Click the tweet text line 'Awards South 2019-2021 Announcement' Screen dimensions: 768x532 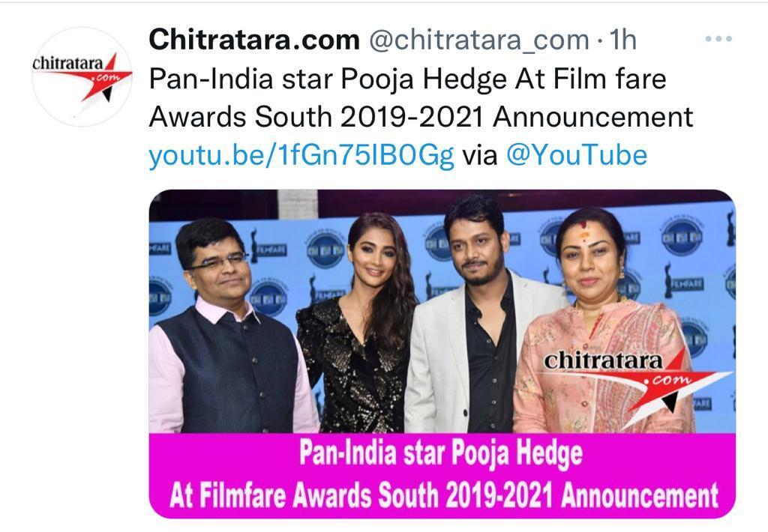coord(421,117)
